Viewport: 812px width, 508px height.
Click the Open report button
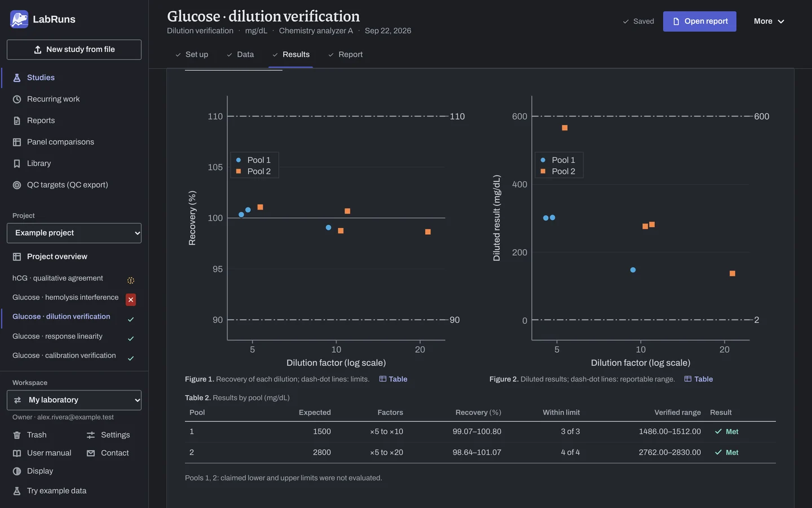pos(700,21)
